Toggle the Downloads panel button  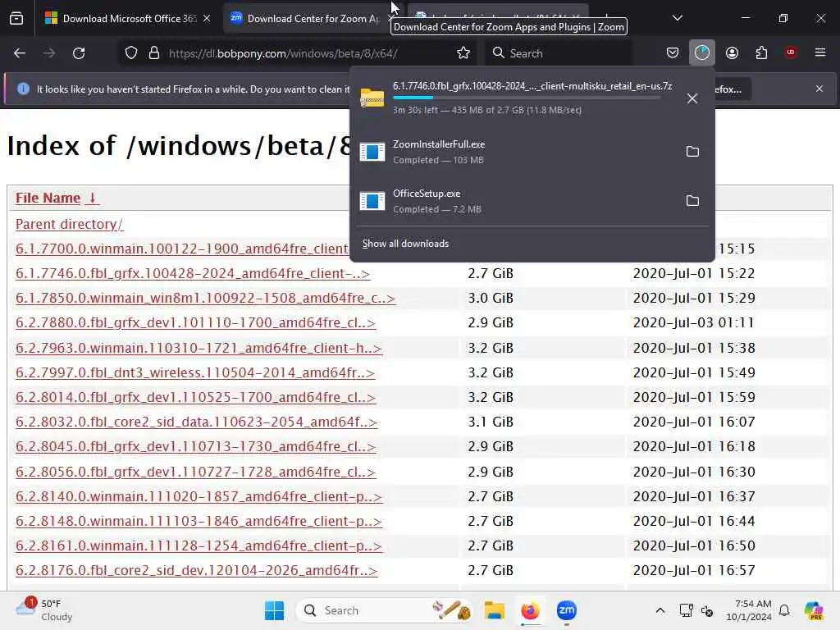click(702, 52)
